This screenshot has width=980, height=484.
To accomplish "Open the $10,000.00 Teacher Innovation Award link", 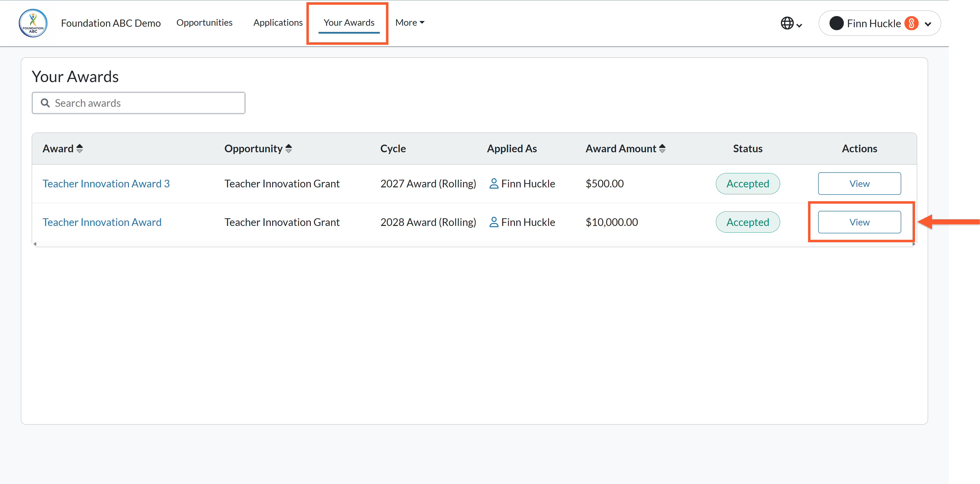I will tap(102, 222).
